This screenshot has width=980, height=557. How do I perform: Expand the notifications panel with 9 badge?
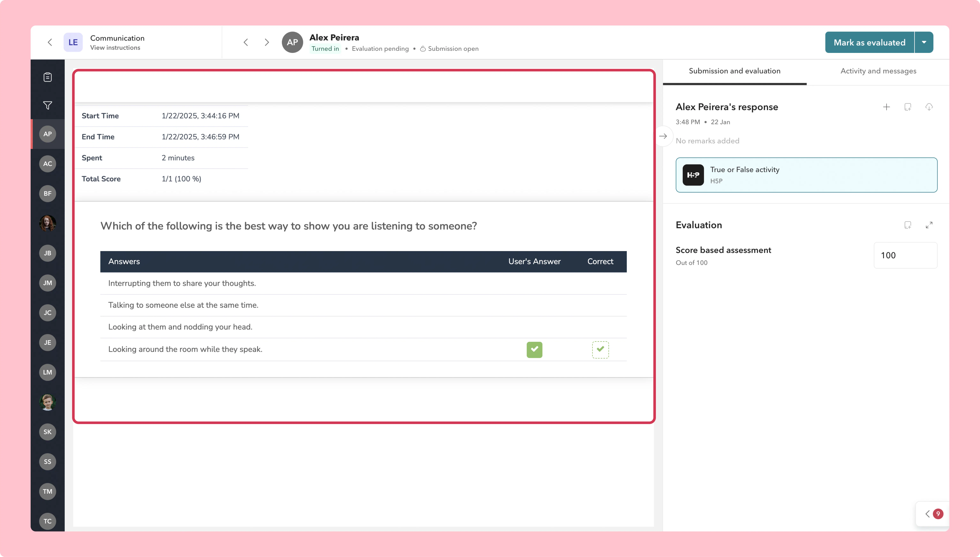933,514
